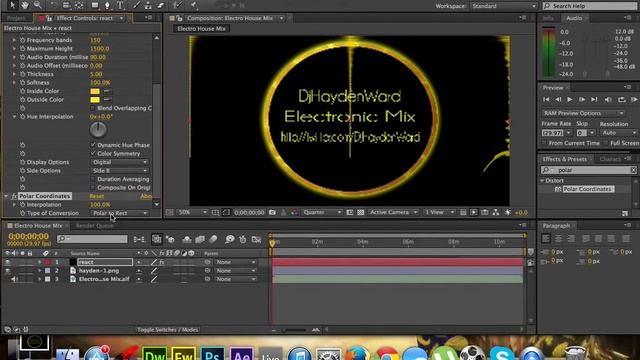This screenshot has width=640, height=360.
Task: Click the timeline Composition Mini-Flowchart icon
Action: 139,240
